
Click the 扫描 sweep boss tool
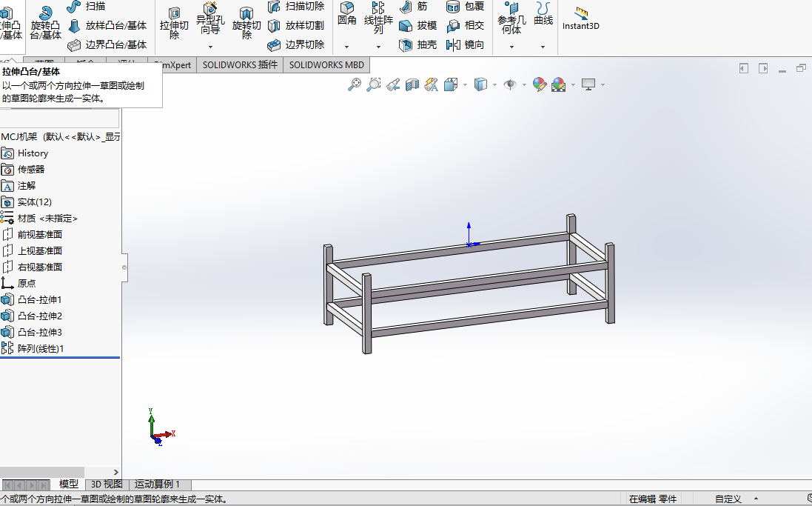[87, 7]
